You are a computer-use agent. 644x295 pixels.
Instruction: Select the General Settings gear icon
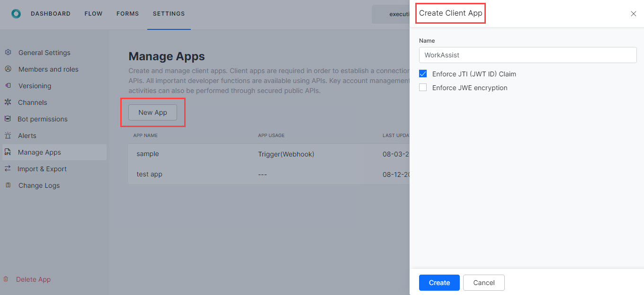click(x=8, y=52)
